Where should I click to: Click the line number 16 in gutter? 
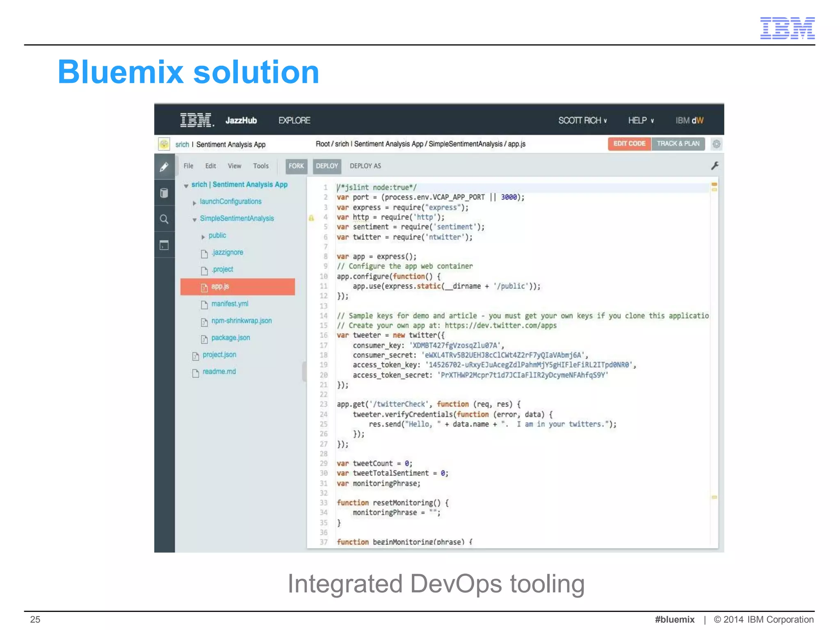pyautogui.click(x=324, y=335)
